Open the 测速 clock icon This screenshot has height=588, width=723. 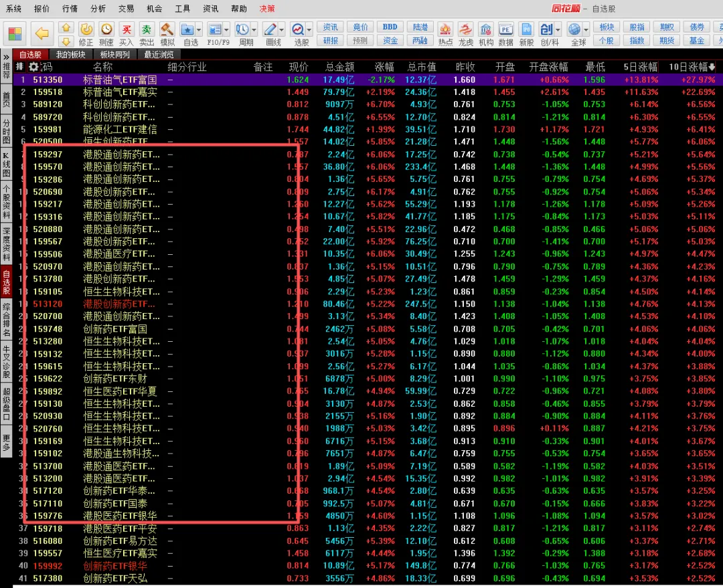[x=106, y=29]
